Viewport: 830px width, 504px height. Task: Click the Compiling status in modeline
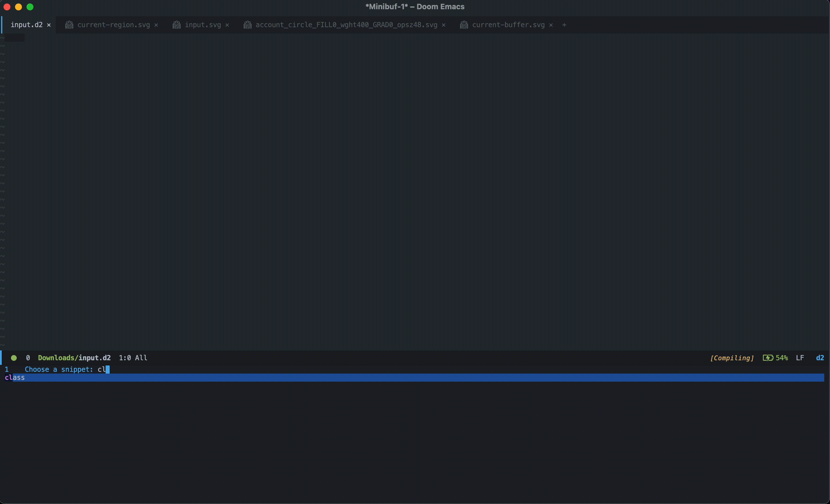[x=732, y=358]
